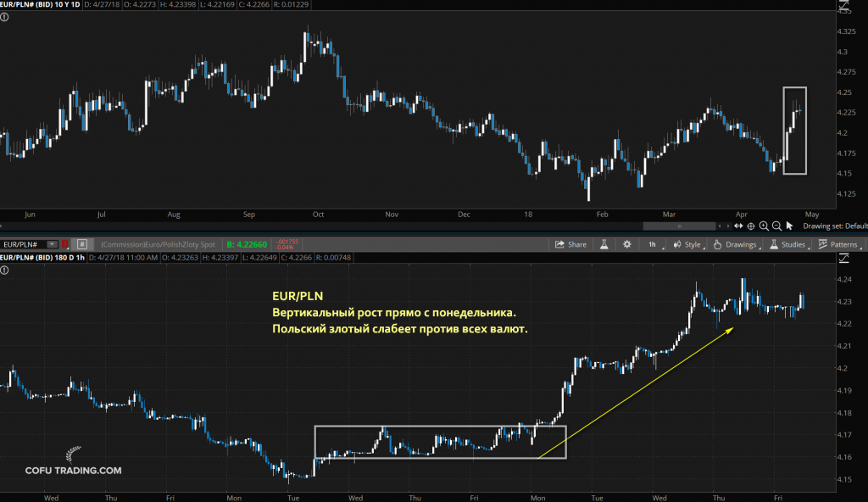The height and width of the screenshot is (502, 868).
Task: Click the red symbol link icon
Action: pos(65,244)
